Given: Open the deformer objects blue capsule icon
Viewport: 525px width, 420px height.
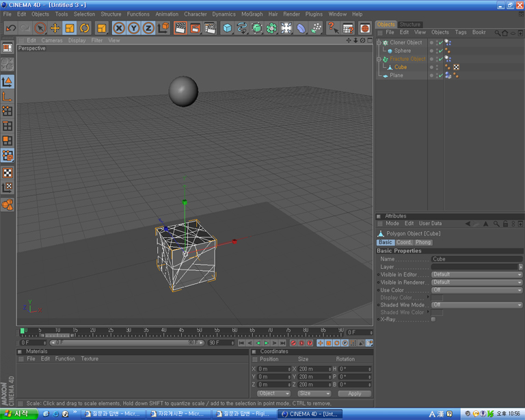Looking at the screenshot, I should pyautogui.click(x=301, y=28).
